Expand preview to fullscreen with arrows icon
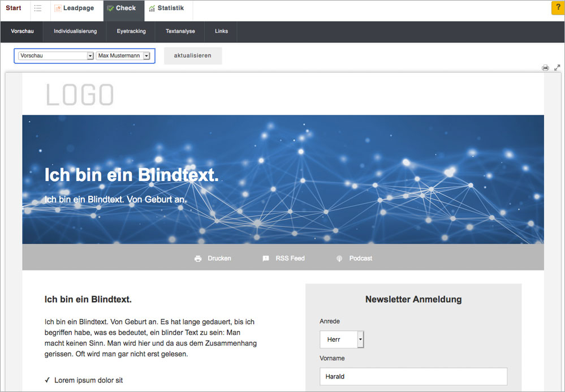The width and height of the screenshot is (565, 392). coord(557,67)
